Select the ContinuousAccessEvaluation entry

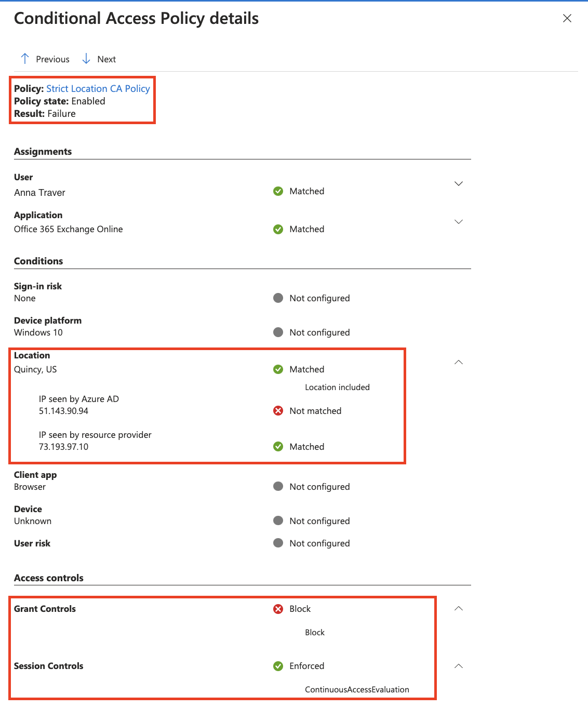click(x=356, y=689)
